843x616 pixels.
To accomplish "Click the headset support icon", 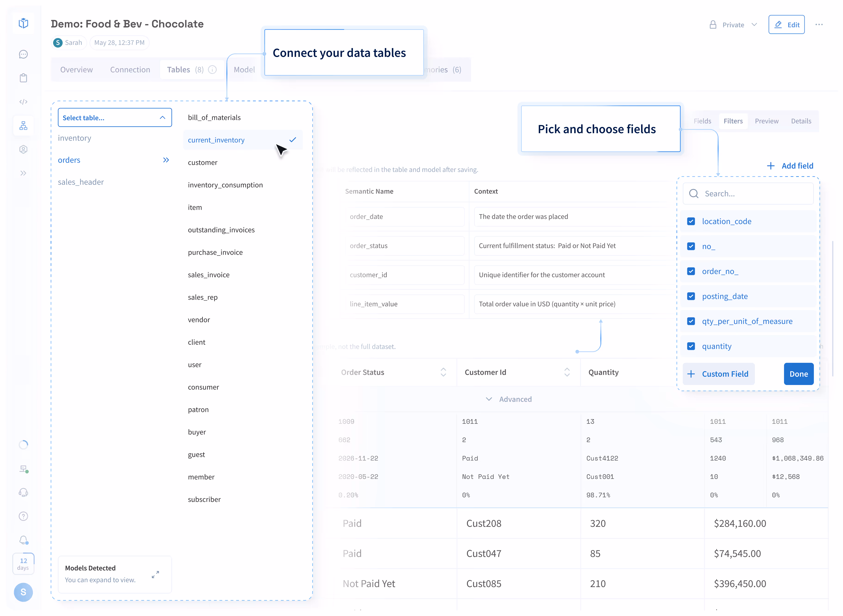I will click(23, 493).
